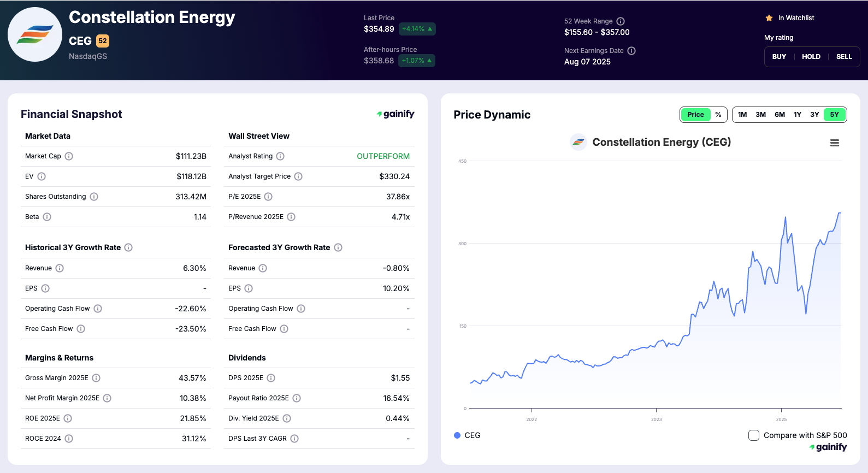Image resolution: width=868 pixels, height=473 pixels.
Task: Click the $330.24 target price value
Action: pyautogui.click(x=394, y=176)
